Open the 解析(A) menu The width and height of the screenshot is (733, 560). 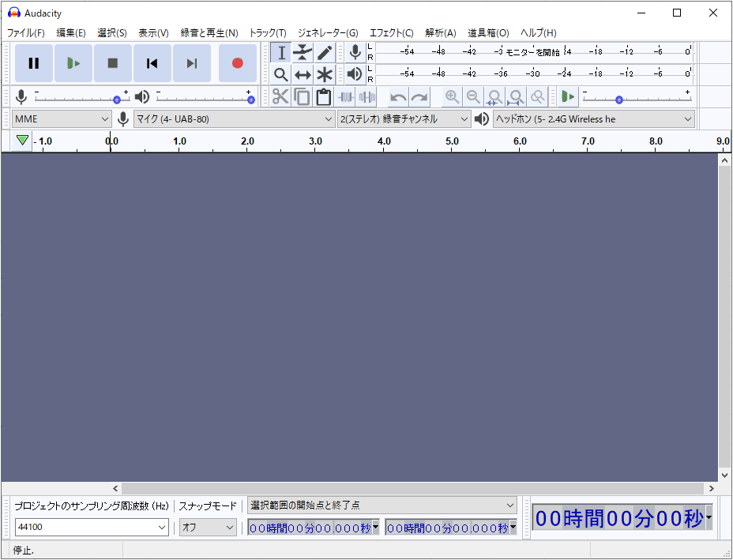[441, 32]
